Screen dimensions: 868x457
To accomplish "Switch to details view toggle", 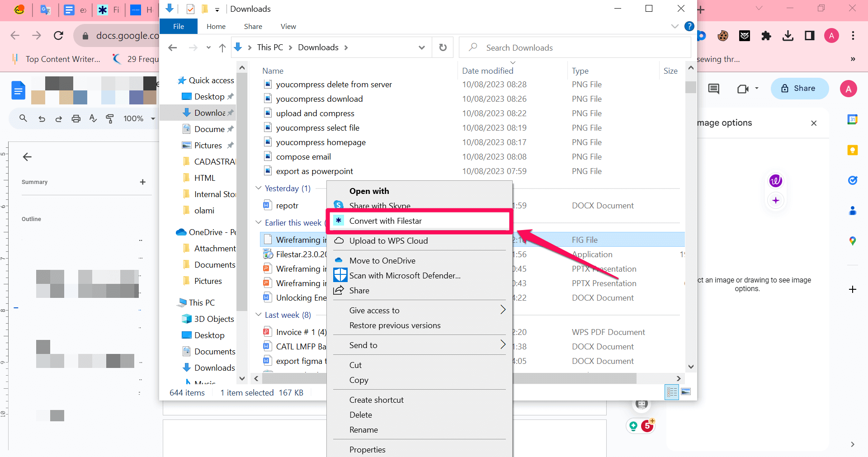I will tap(672, 392).
